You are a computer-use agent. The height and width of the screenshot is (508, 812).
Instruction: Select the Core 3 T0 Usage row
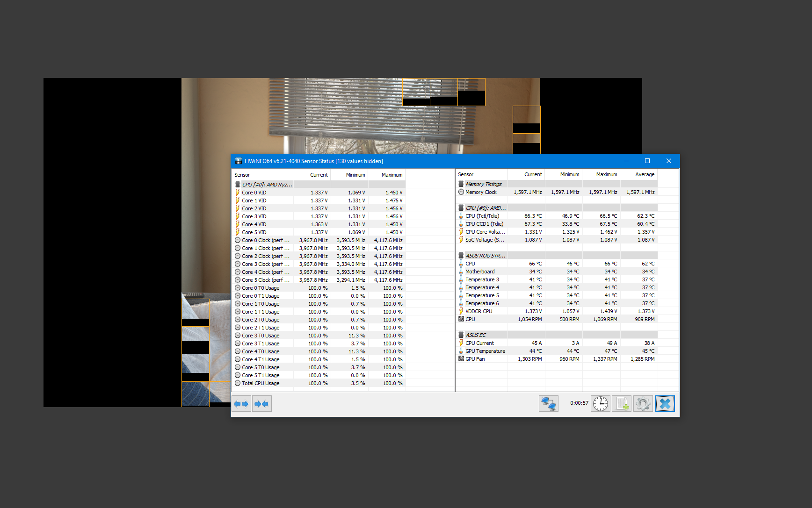(x=319, y=336)
